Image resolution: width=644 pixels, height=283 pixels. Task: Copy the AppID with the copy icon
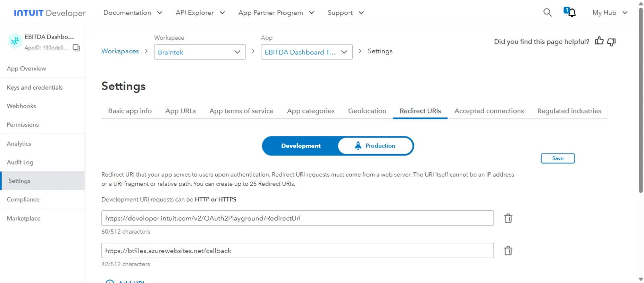76,48
